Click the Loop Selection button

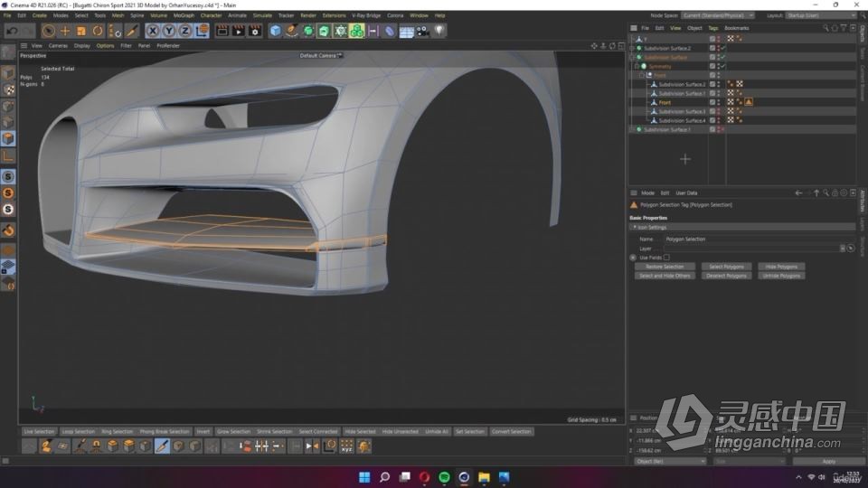[78, 432]
